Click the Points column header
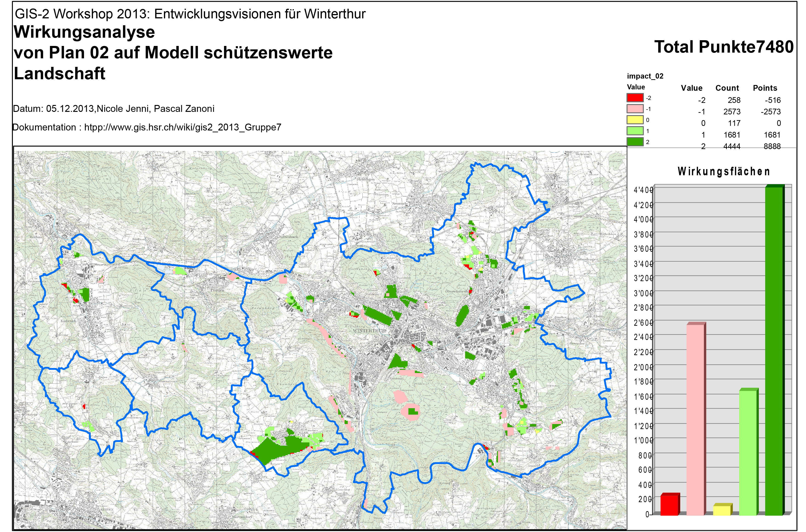The image size is (806, 532). point(765,88)
